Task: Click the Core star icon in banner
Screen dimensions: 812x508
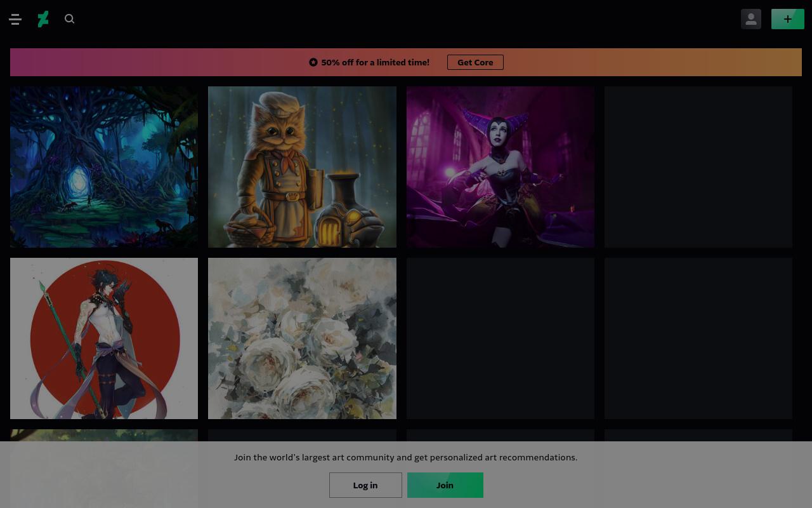Action: [x=313, y=62]
